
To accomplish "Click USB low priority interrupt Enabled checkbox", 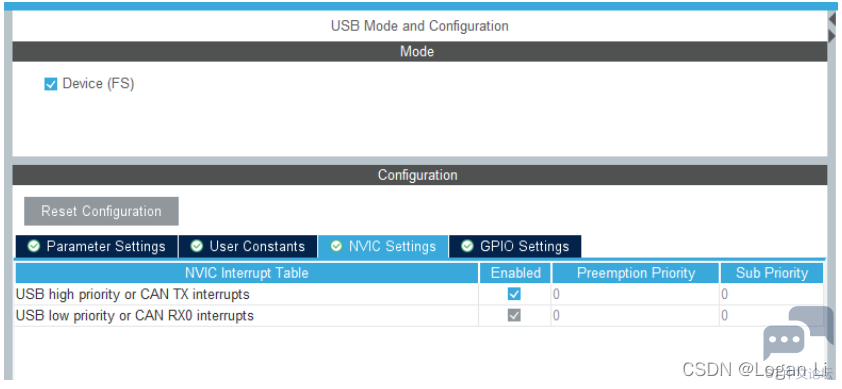I will tap(514, 315).
